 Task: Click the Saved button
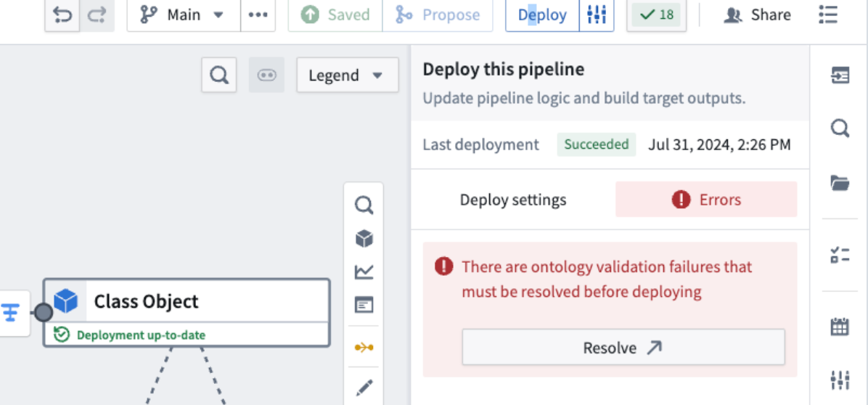pos(335,15)
